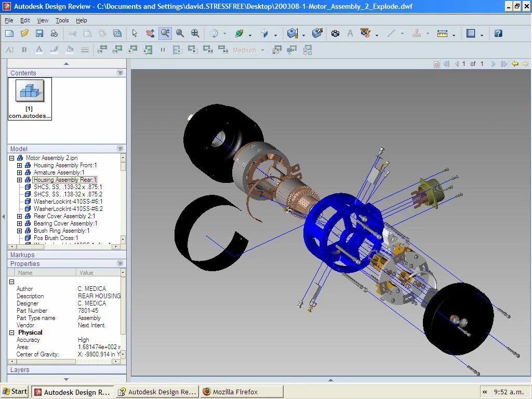Open second Autodesk Design Re... taskbar item
The width and height of the screenshot is (532, 399).
pos(157,392)
